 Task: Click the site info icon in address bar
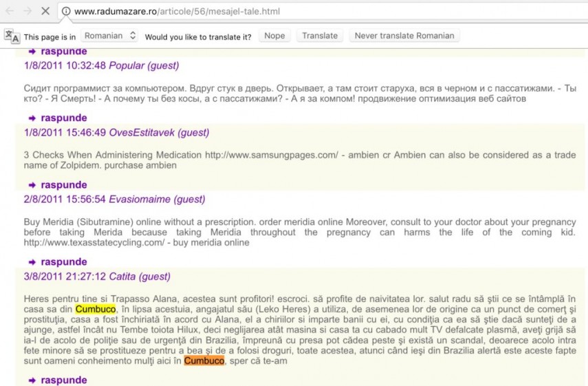(66, 12)
